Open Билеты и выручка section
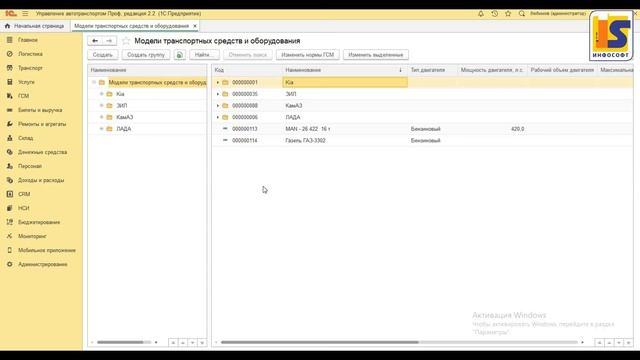Image resolution: width=640 pixels, height=360 pixels. pyautogui.click(x=40, y=110)
